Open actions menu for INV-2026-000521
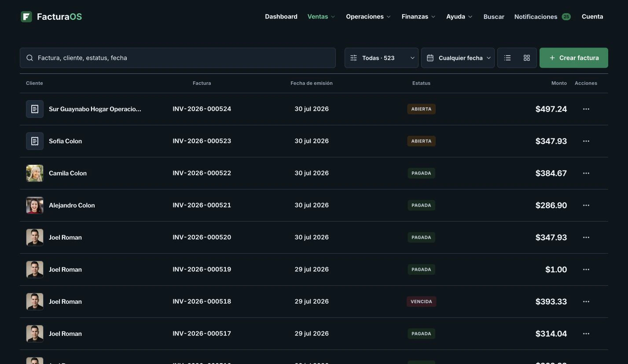628x364 pixels. pos(586,205)
